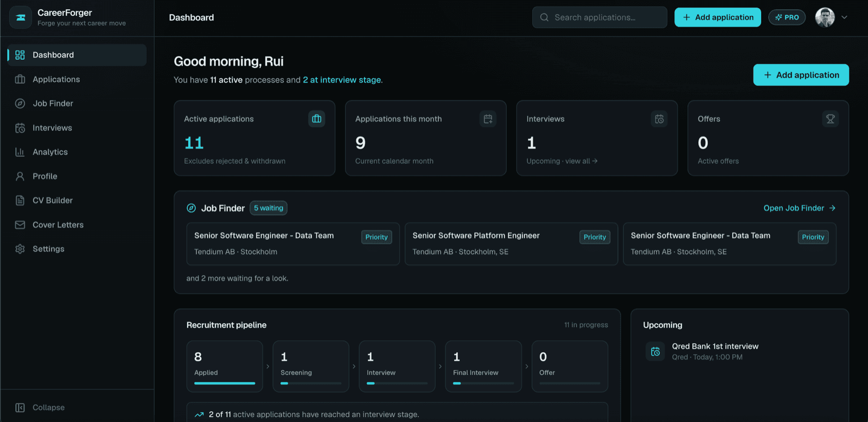Open Senior Software Platform Engineer job card
This screenshot has width=868, height=422.
511,244
